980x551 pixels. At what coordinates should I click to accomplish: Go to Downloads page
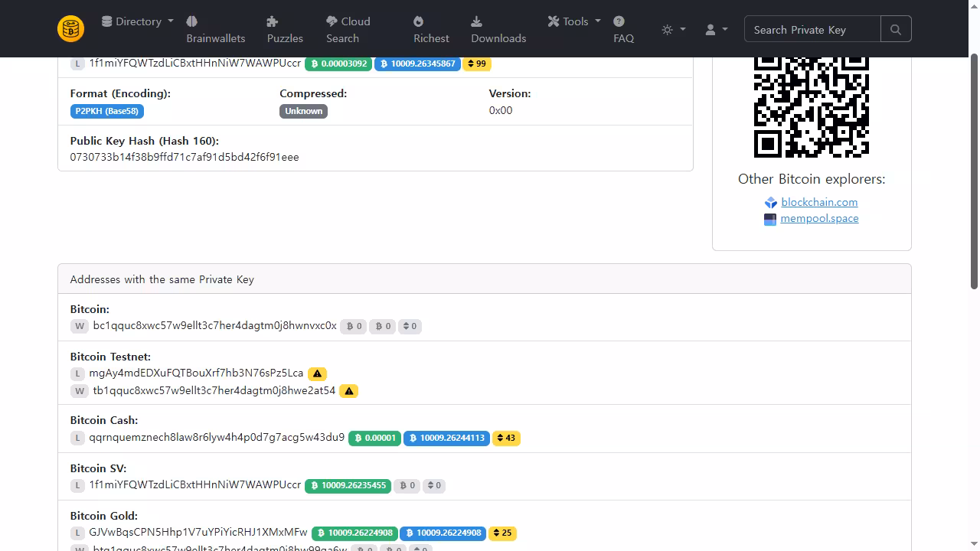click(498, 30)
